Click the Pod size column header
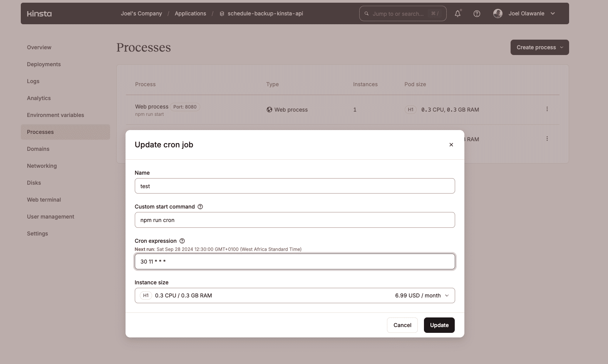The image size is (608, 364). [x=415, y=84]
